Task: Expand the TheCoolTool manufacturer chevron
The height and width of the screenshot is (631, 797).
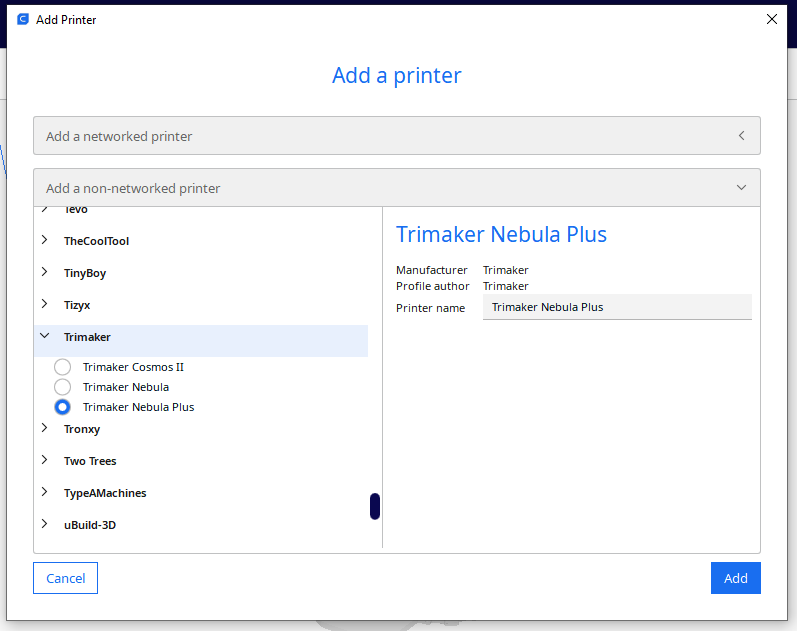Action: point(45,241)
